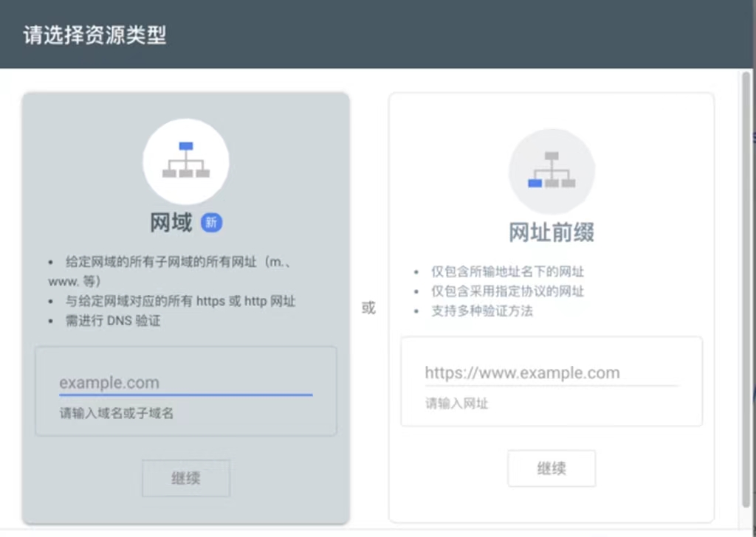Click the 或 separator between cards

[x=368, y=308]
